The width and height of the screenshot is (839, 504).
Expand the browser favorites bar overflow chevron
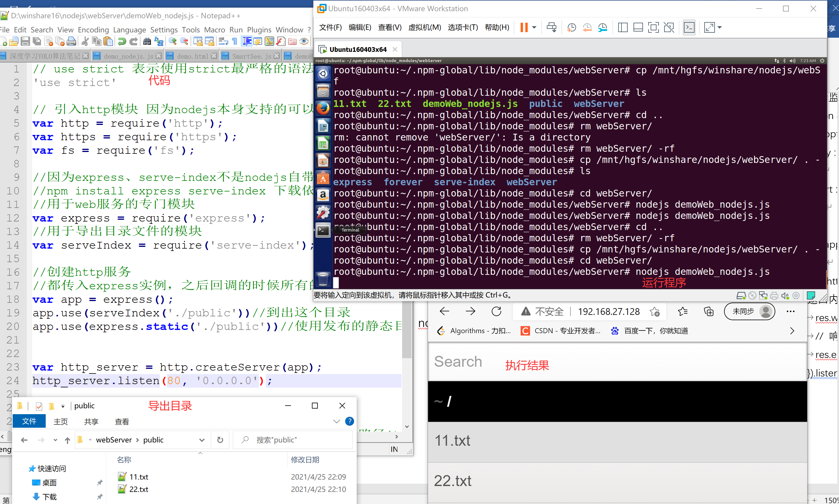coord(792,331)
